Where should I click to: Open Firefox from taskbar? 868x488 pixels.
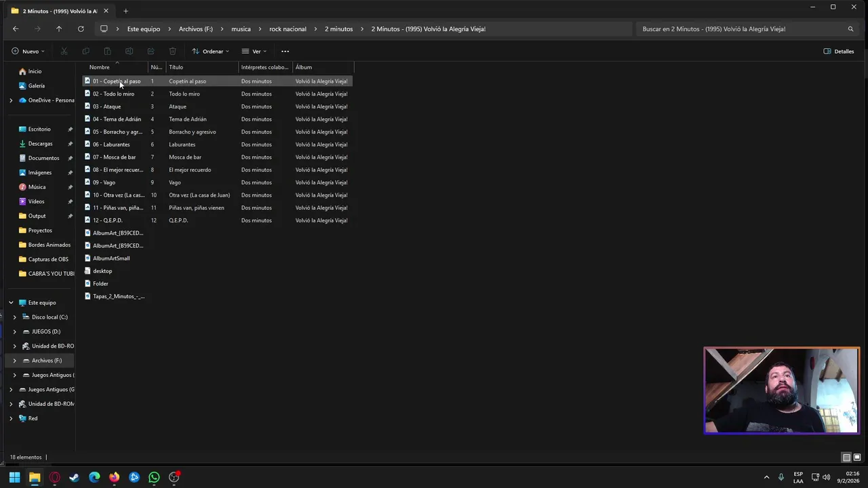(x=114, y=477)
